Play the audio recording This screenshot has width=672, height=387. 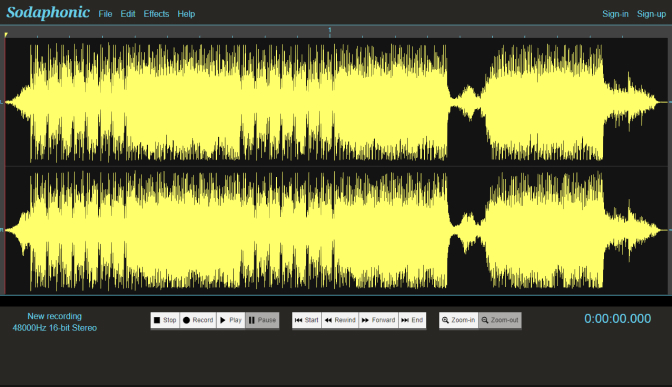[231, 320]
